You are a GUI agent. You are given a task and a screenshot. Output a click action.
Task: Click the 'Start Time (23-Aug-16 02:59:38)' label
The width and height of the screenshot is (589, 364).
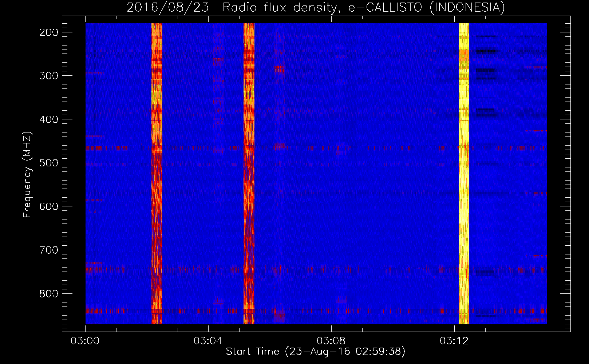[316, 351]
